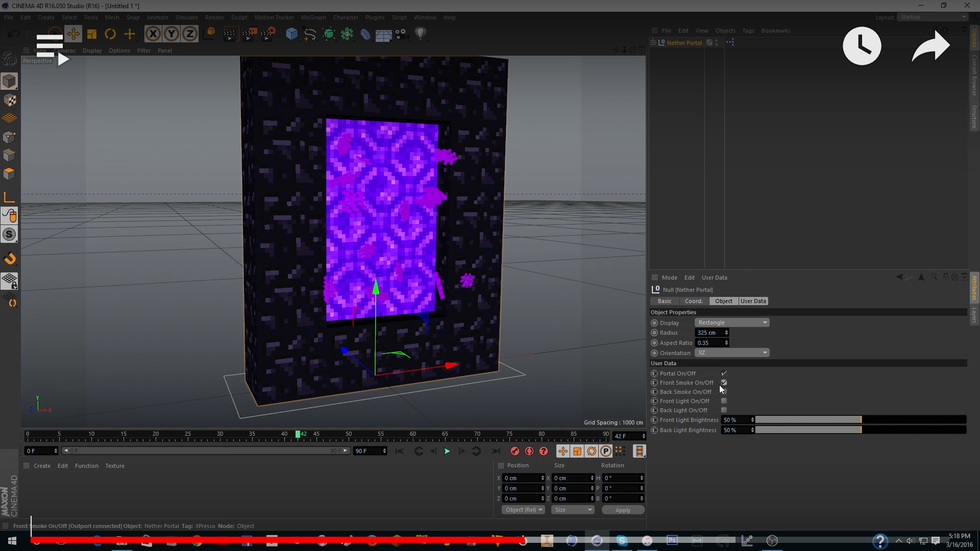Click the coordinate system cube icon
Image resolution: width=980 pixels, height=551 pixels.
point(209,34)
